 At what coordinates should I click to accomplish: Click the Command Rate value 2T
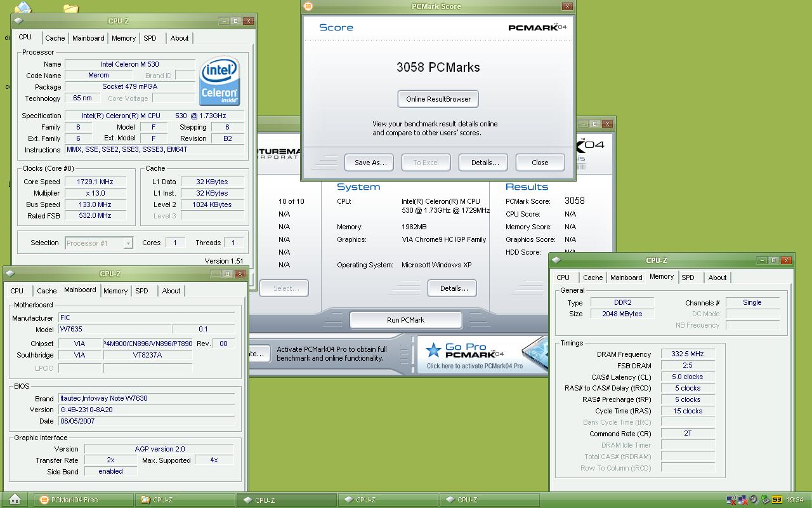point(688,434)
